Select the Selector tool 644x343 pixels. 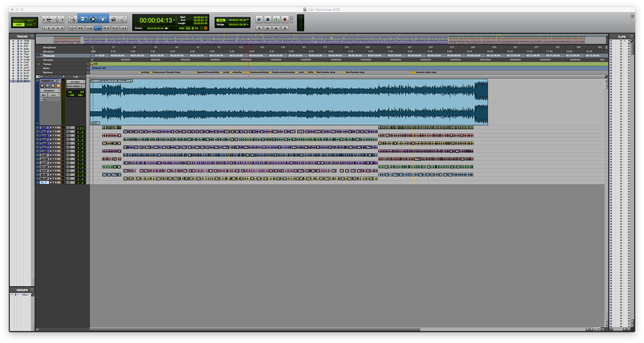[93, 19]
